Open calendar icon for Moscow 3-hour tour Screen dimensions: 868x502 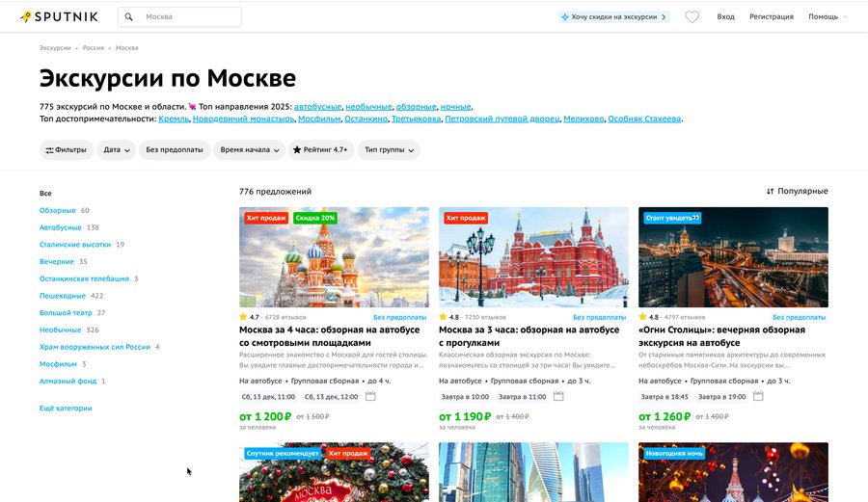[558, 396]
